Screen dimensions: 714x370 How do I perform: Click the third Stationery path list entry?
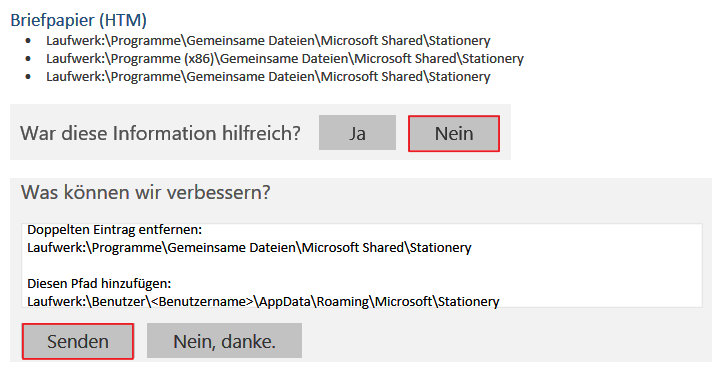268,76
